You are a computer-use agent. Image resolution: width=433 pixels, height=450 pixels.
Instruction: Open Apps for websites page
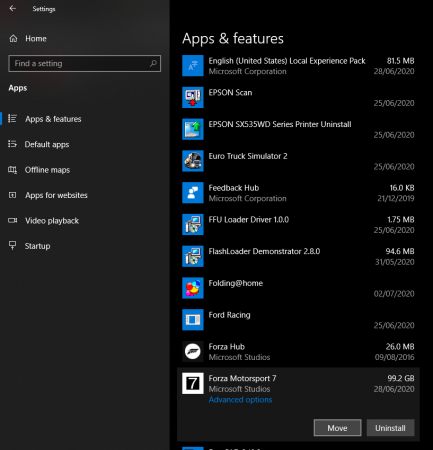click(x=56, y=195)
